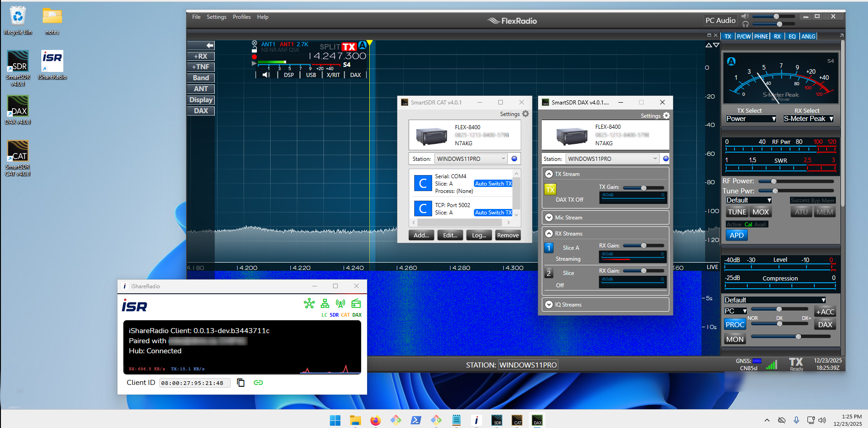
Task: Toggle Slice A streaming in RX Streams
Action: tap(549, 247)
